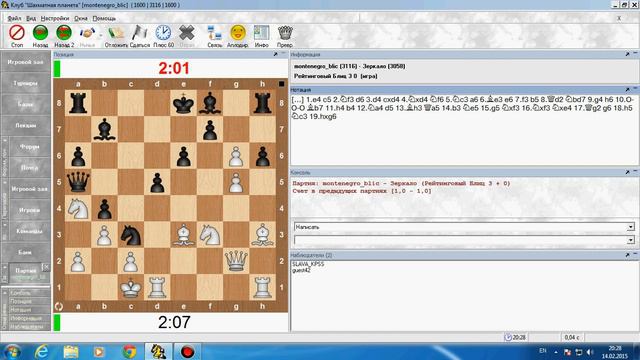640x360 pixels.
Task: Select the black knight on c3
Action: click(131, 235)
